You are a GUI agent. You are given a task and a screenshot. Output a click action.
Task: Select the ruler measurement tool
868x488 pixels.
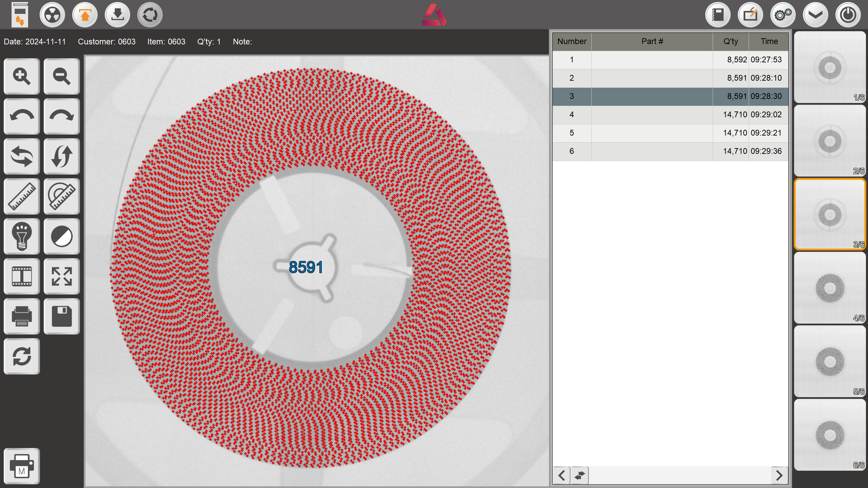pos(22,196)
